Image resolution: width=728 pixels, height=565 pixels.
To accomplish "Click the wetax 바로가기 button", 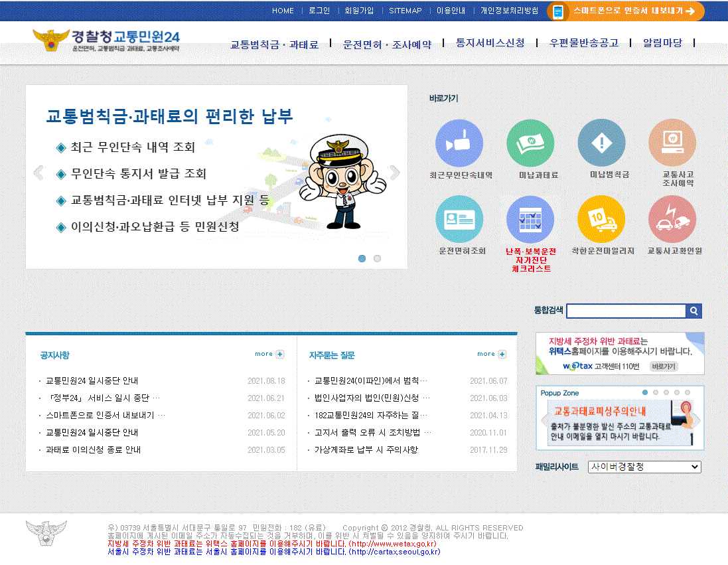I will coord(664,366).
